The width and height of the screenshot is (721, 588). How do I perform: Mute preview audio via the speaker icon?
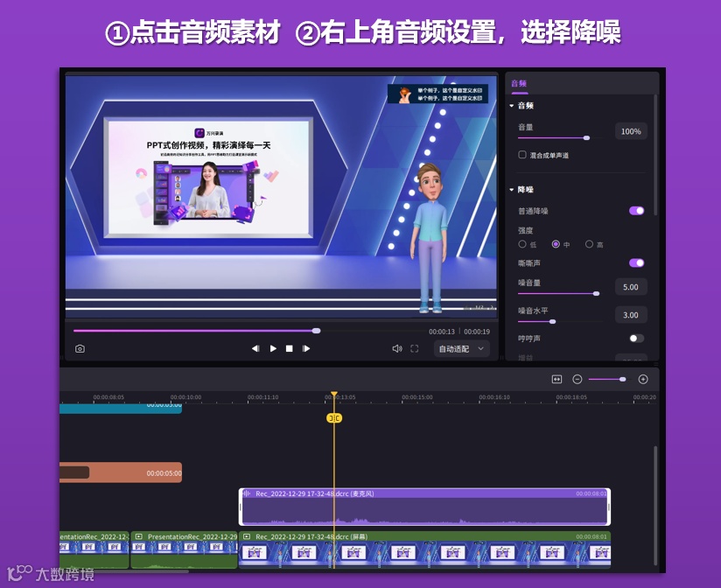[399, 347]
